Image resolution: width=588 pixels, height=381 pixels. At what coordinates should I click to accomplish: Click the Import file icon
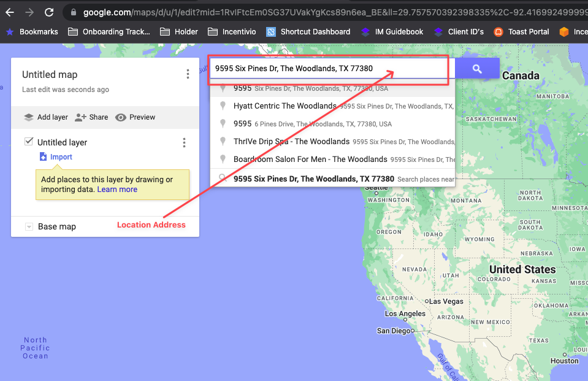43,156
